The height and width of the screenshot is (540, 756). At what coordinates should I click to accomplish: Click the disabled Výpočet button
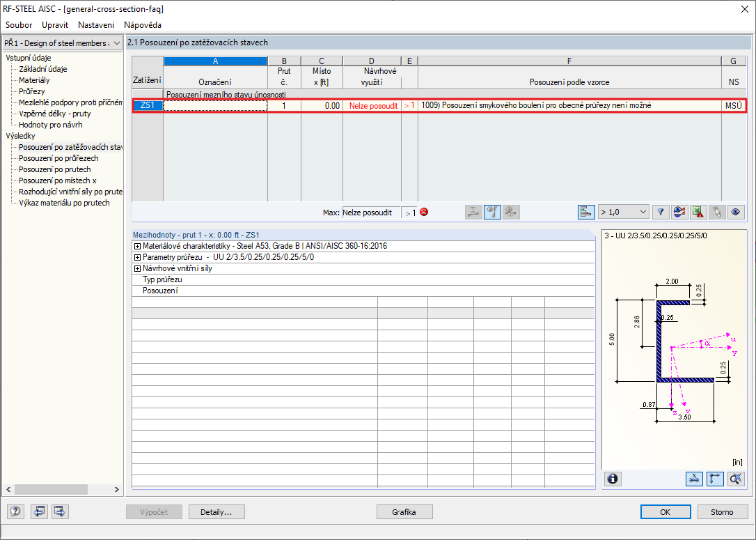(x=155, y=512)
